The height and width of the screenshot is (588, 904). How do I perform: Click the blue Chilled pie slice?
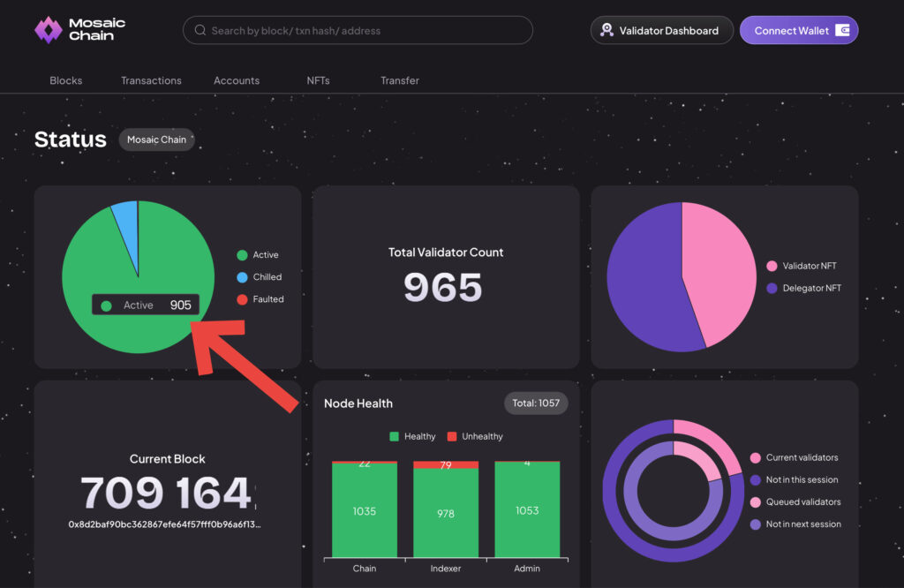[x=126, y=230]
